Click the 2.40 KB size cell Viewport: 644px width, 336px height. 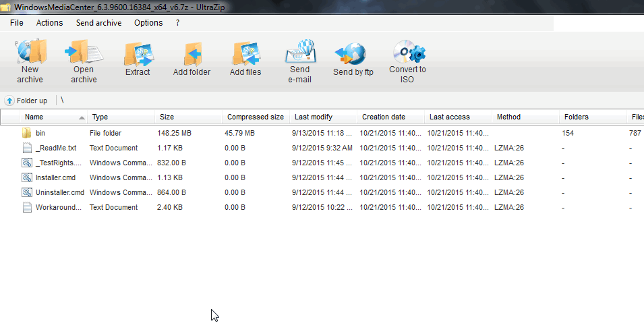point(170,207)
